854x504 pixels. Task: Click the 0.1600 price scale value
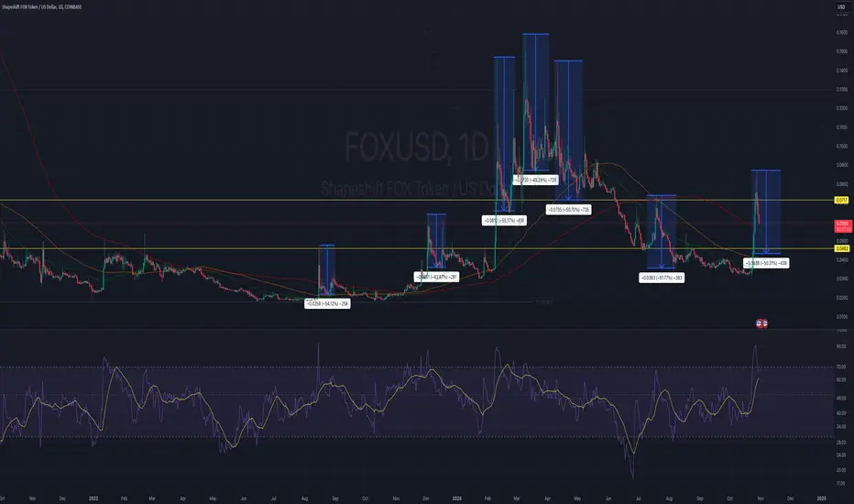[x=841, y=33]
